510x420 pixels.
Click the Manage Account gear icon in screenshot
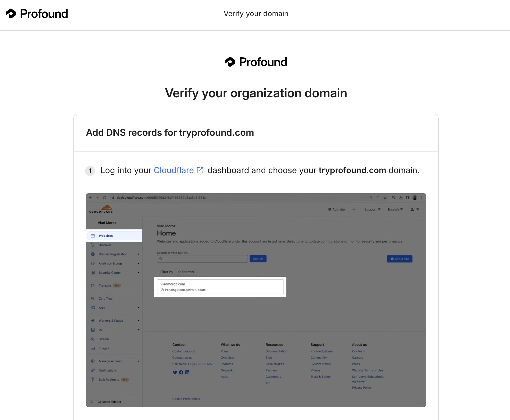93,361
